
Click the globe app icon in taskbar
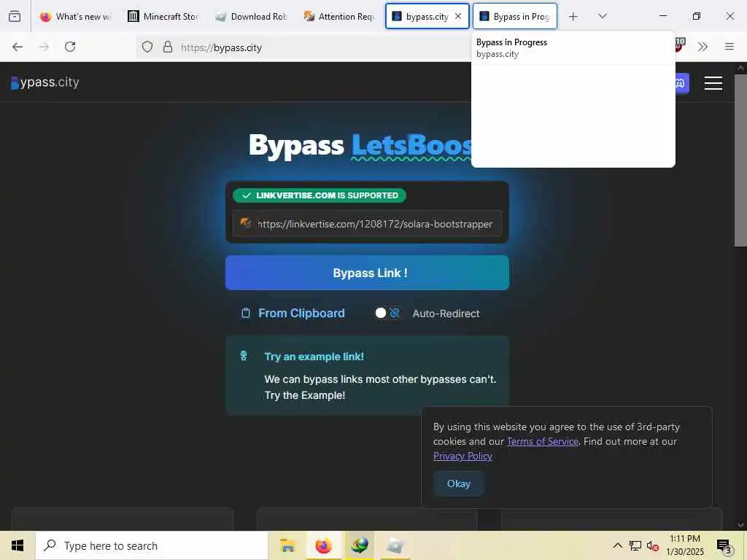point(360,545)
